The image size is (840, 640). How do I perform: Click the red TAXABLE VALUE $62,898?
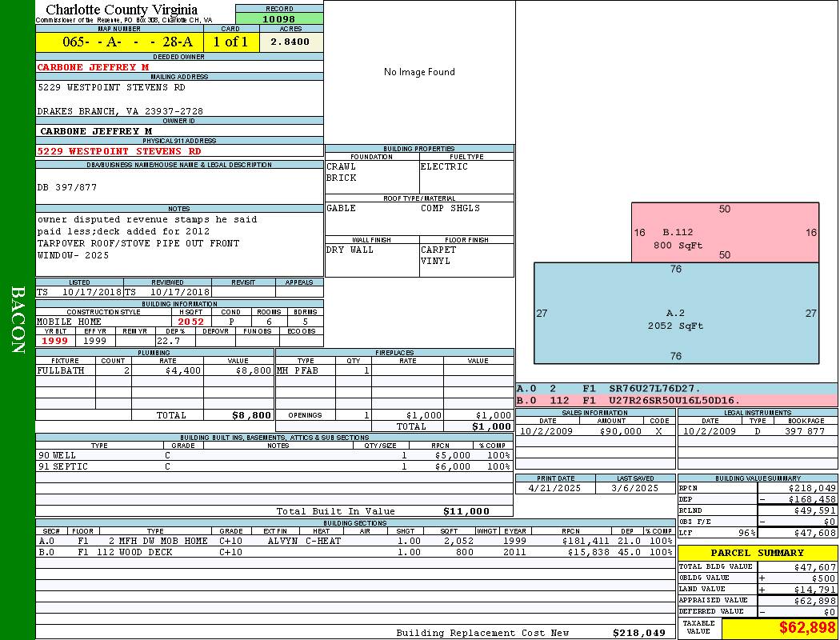[807, 627]
